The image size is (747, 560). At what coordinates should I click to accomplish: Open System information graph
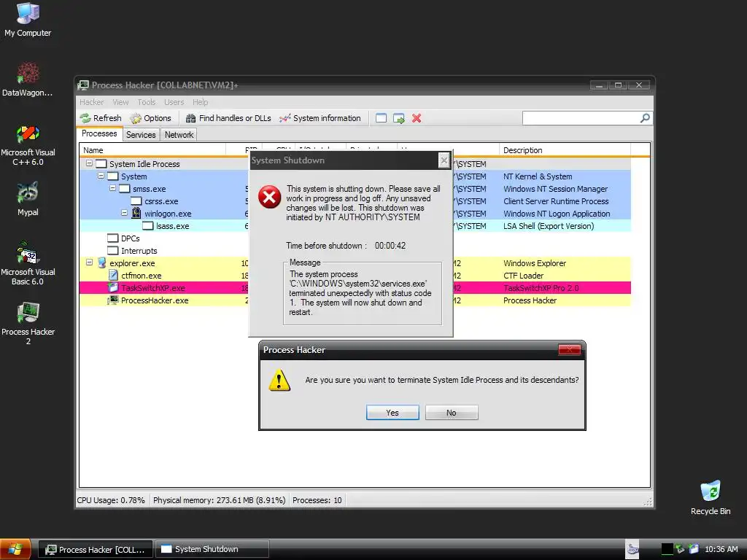pos(320,118)
